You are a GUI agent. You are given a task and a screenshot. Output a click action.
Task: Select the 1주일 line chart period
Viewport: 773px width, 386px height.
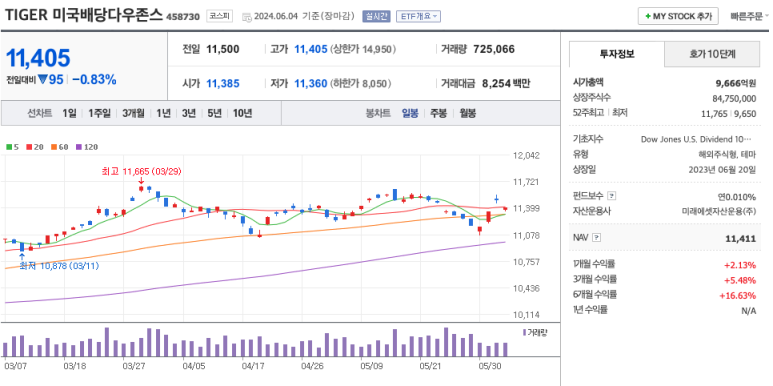[x=100, y=113]
